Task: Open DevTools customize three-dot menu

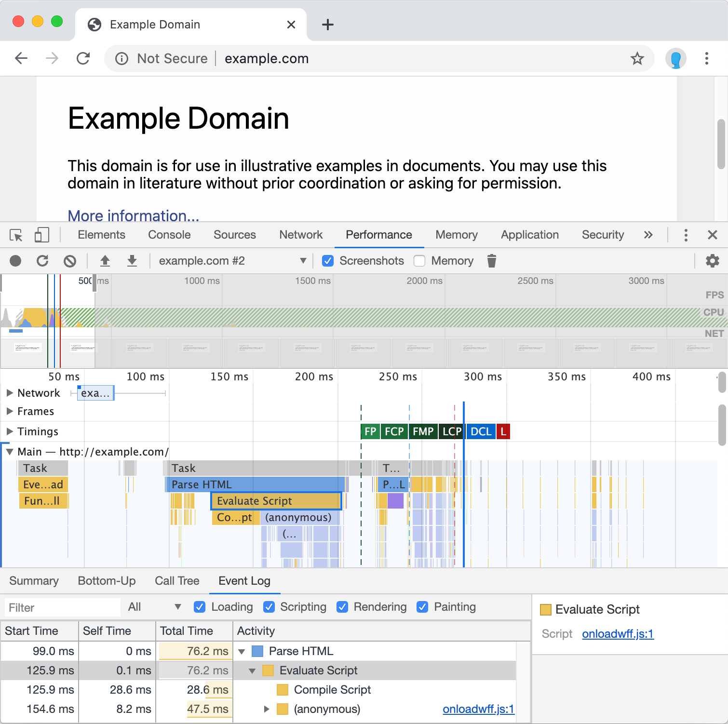Action: [x=686, y=235]
